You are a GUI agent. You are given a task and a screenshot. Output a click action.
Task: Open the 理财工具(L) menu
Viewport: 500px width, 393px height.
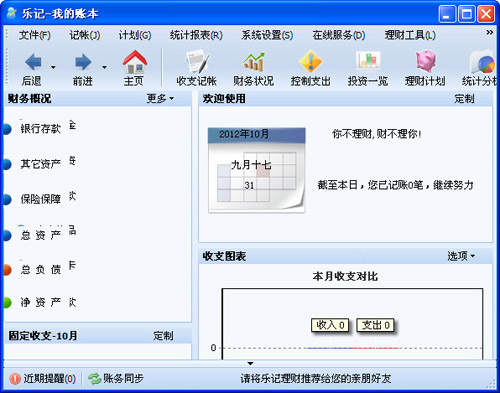tap(410, 35)
